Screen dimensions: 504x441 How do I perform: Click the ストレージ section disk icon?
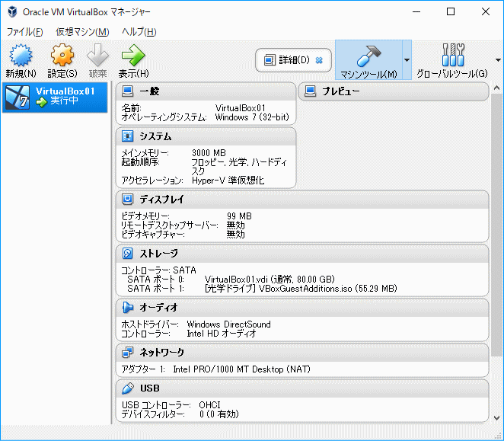pos(128,254)
